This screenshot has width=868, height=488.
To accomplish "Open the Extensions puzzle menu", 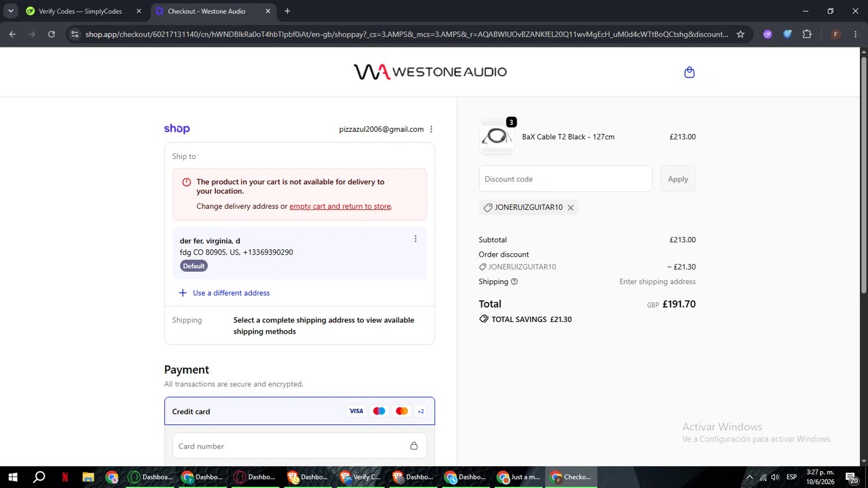I will pyautogui.click(x=807, y=34).
